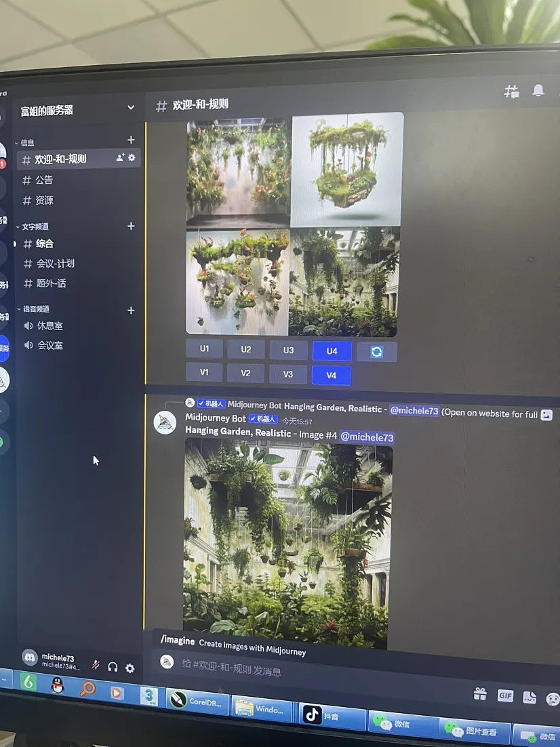560x747 pixels.
Task: Click the highlighted V4 variation button
Action: pyautogui.click(x=332, y=376)
